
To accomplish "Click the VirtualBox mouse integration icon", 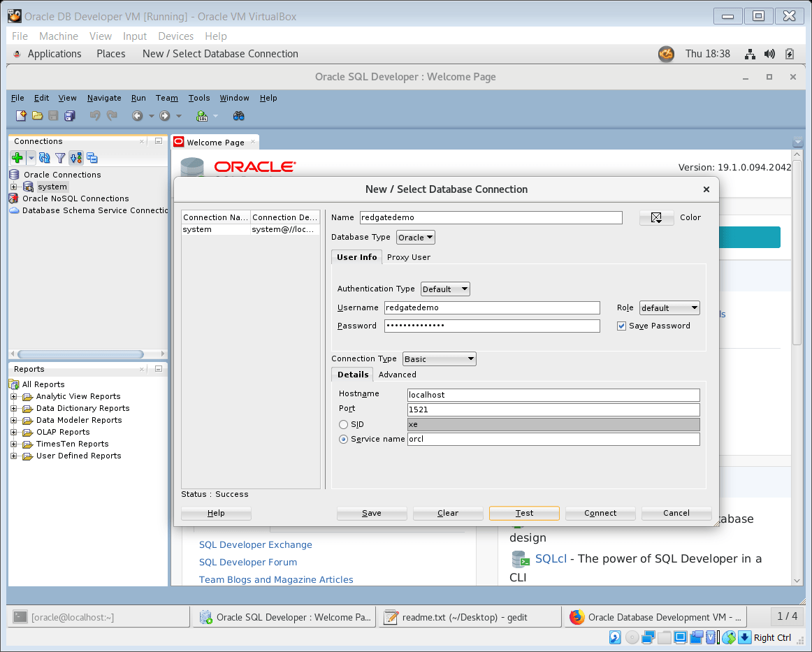I will click(x=729, y=637).
